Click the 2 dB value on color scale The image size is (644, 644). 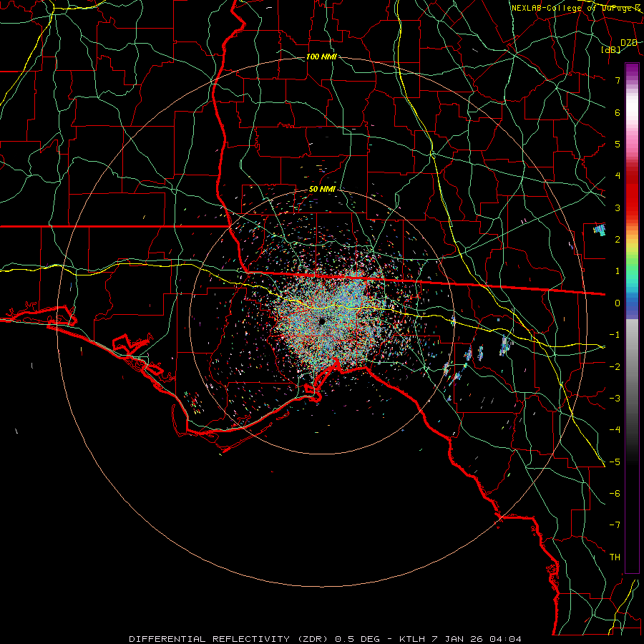tap(618, 240)
